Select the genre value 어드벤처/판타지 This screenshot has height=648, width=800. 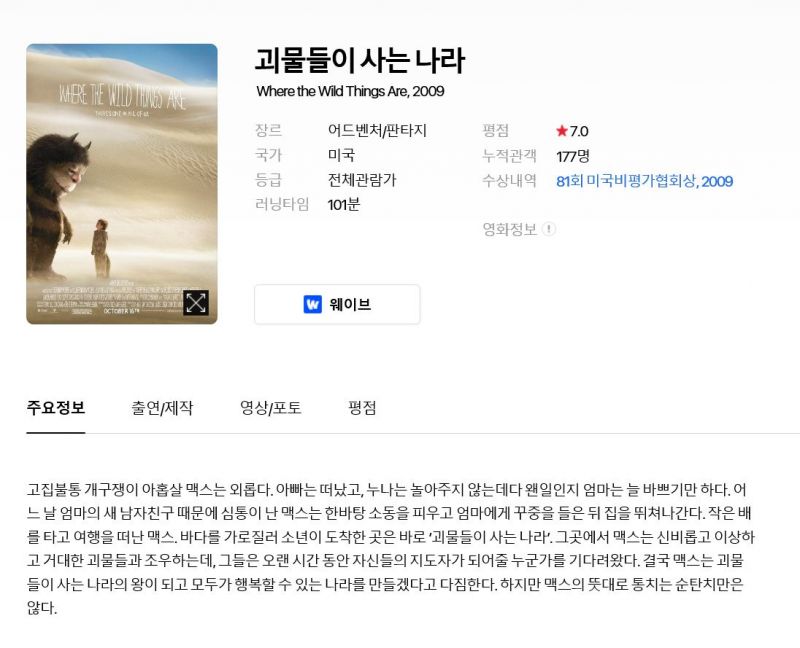(x=377, y=131)
